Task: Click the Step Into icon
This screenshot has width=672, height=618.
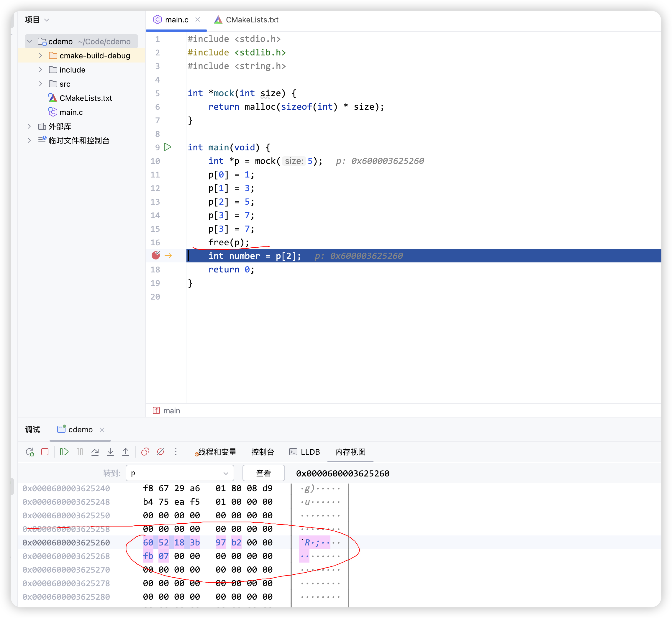Action: [110, 452]
